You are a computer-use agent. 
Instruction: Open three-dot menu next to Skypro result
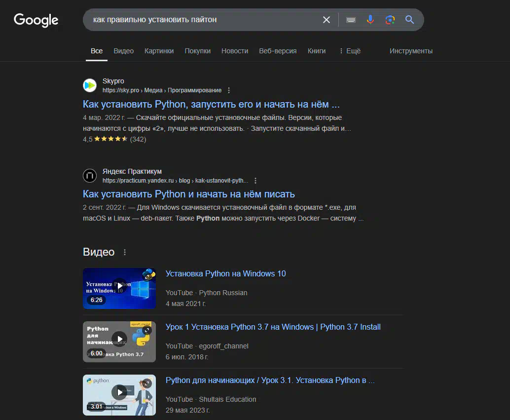pyautogui.click(x=229, y=90)
